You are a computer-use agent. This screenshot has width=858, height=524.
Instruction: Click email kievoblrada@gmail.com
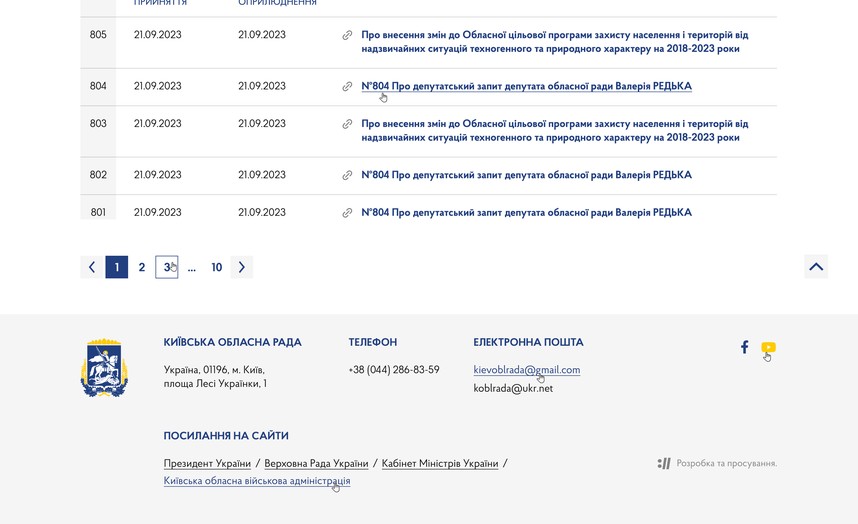coord(526,370)
